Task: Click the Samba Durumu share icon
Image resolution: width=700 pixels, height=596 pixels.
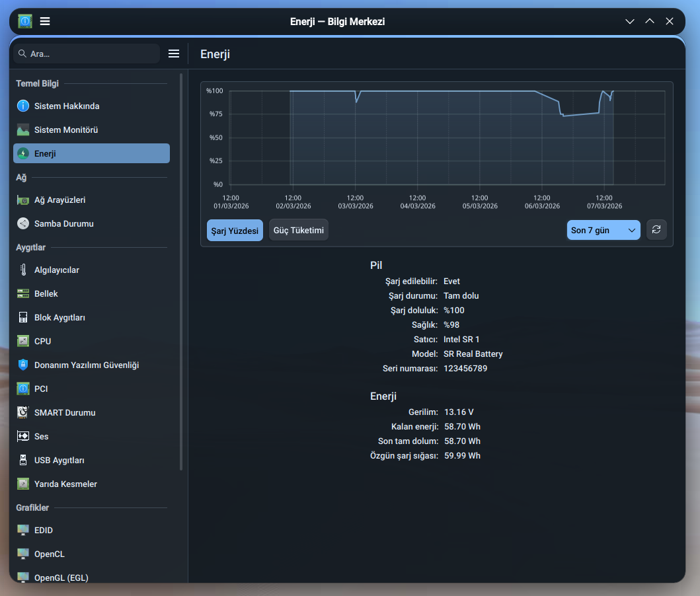Action: coord(23,224)
